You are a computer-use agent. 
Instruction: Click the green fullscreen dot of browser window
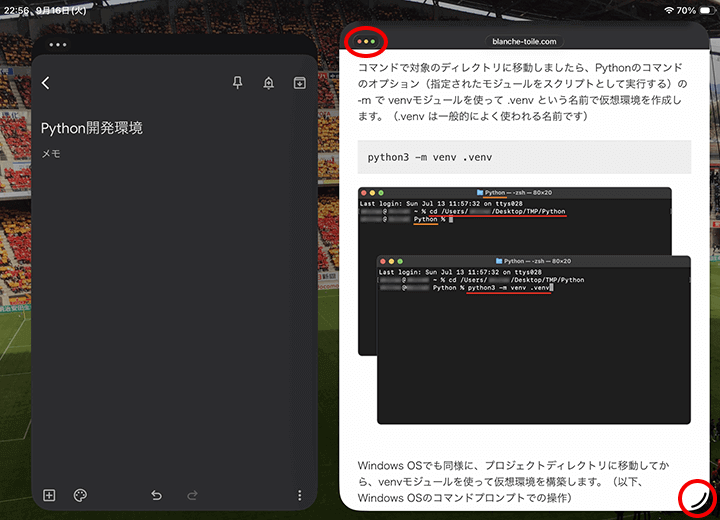373,42
